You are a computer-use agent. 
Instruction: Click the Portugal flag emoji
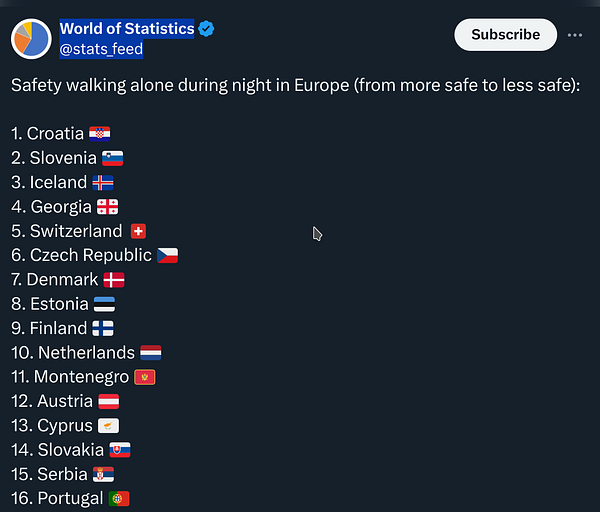[x=119, y=498]
